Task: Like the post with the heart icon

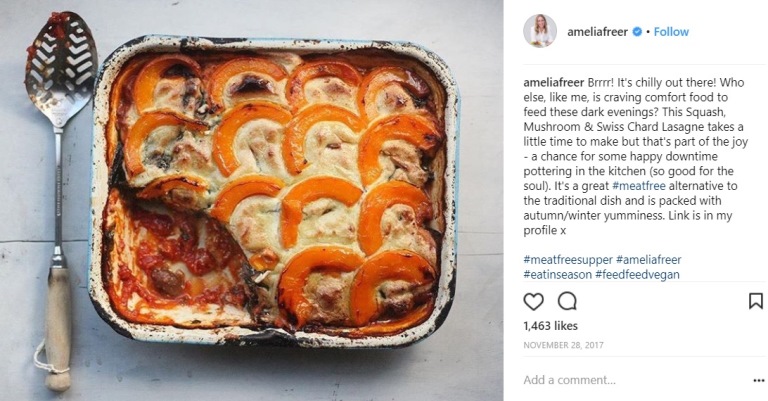Action: pyautogui.click(x=533, y=301)
